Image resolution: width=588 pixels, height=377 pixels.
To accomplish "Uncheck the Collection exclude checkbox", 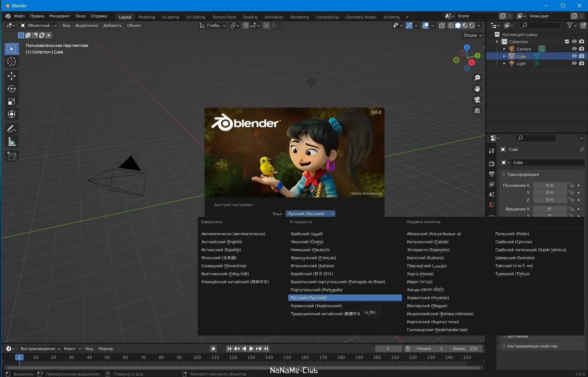I will 567,41.
